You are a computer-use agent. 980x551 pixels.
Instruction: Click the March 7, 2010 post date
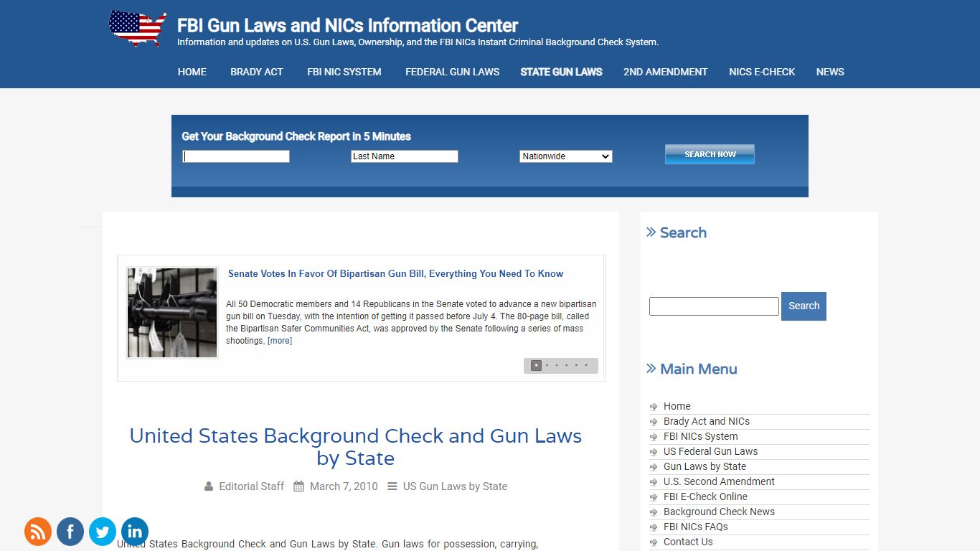point(344,486)
